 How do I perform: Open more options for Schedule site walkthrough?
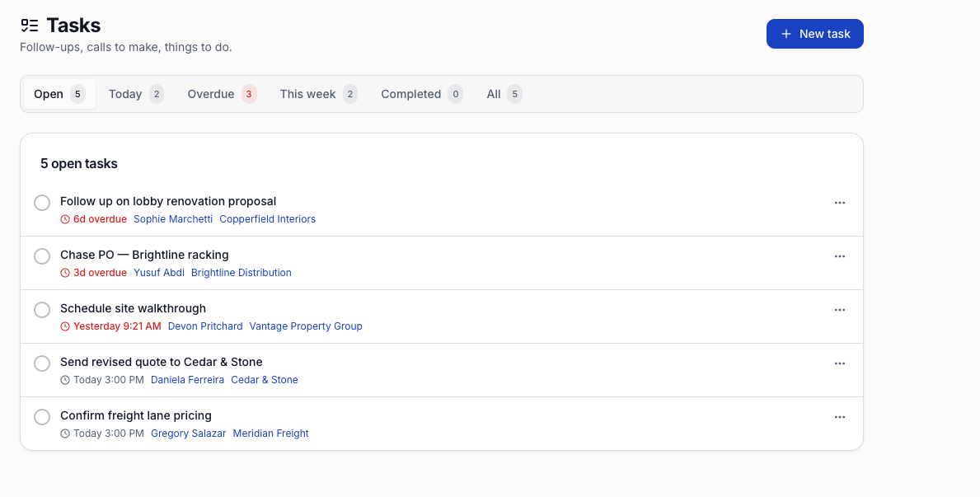tap(839, 310)
